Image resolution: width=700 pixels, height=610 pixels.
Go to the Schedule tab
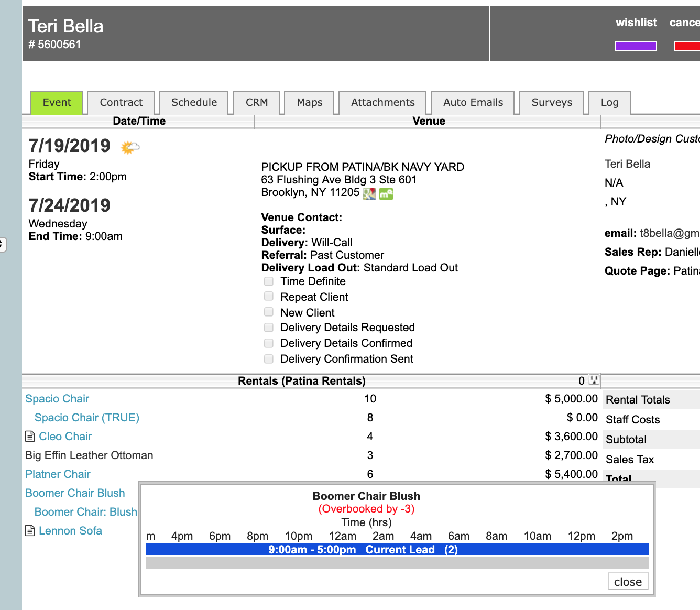194,103
